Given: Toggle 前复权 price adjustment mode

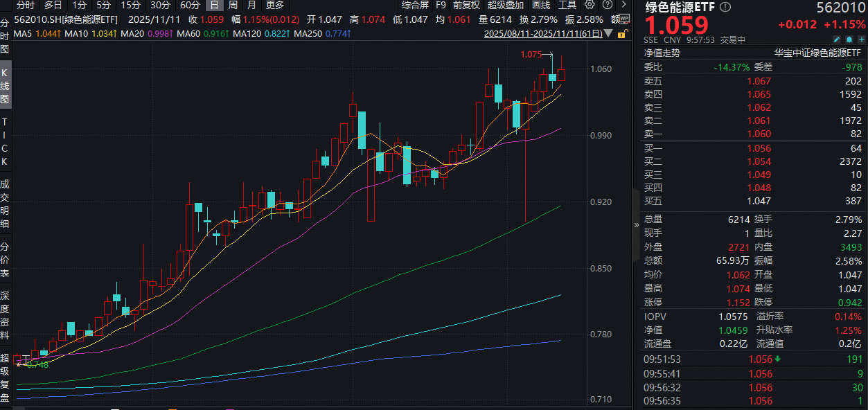Looking at the screenshot, I should coord(466,5).
